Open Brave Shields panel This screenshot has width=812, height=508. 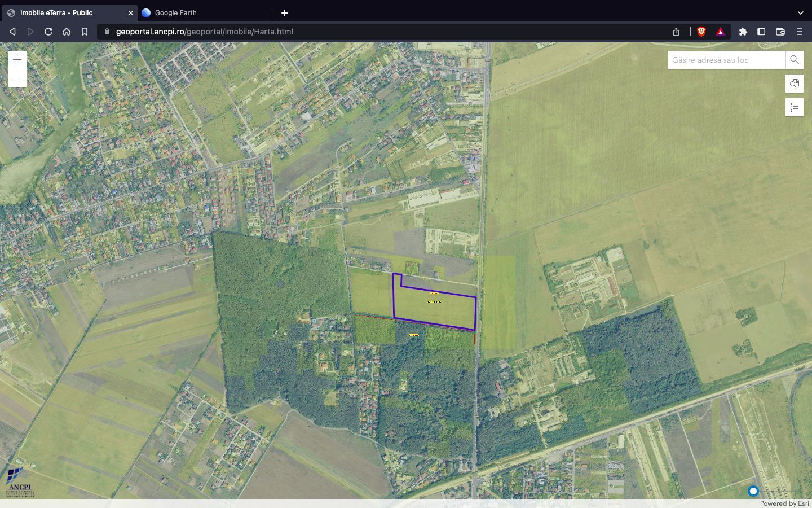click(x=701, y=32)
